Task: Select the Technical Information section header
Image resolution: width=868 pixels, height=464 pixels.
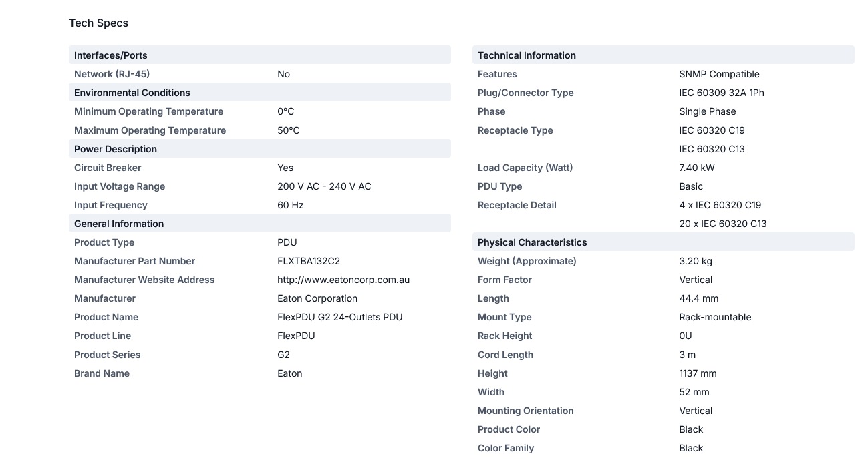Action: pyautogui.click(x=664, y=55)
